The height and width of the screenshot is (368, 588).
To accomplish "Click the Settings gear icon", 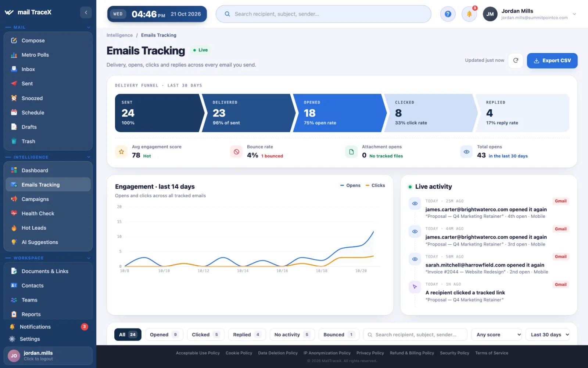I will pyautogui.click(x=12, y=339).
